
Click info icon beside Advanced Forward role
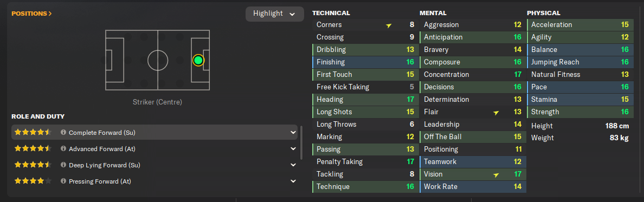pos(63,148)
